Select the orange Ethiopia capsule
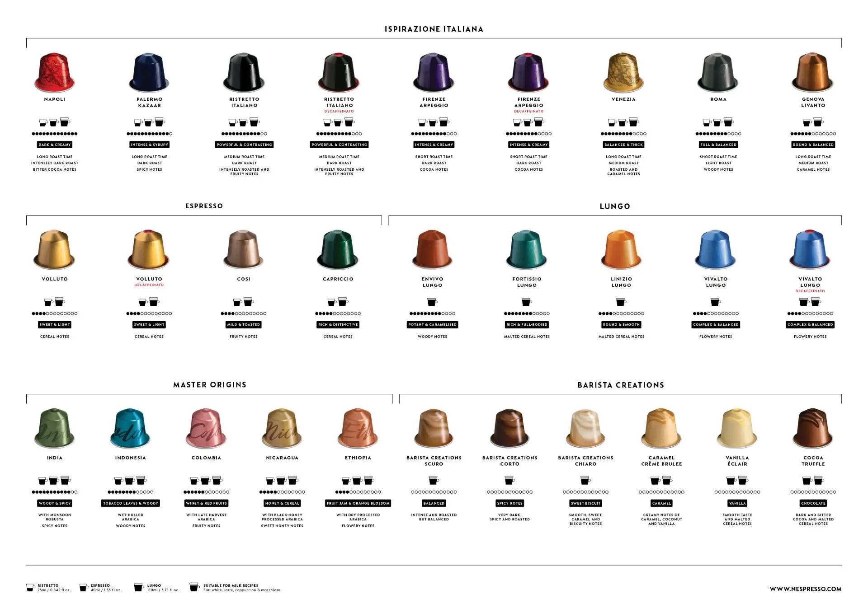This screenshot has height=613, width=868. tap(358, 428)
